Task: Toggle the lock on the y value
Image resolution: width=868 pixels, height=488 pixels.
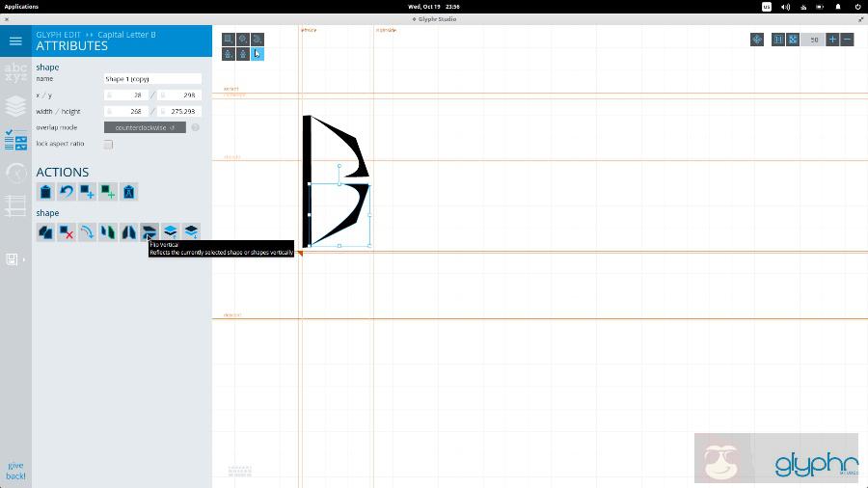Action: [163, 95]
